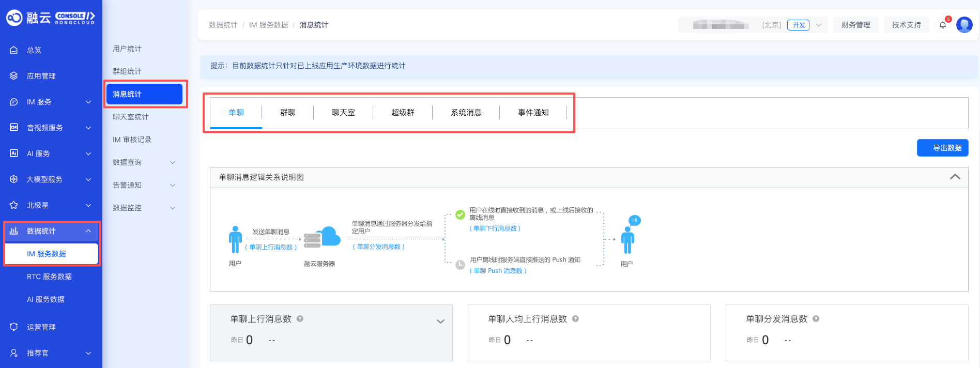Switch to the 超级群 tab
Screen dimensions: 980x368
[x=403, y=113]
